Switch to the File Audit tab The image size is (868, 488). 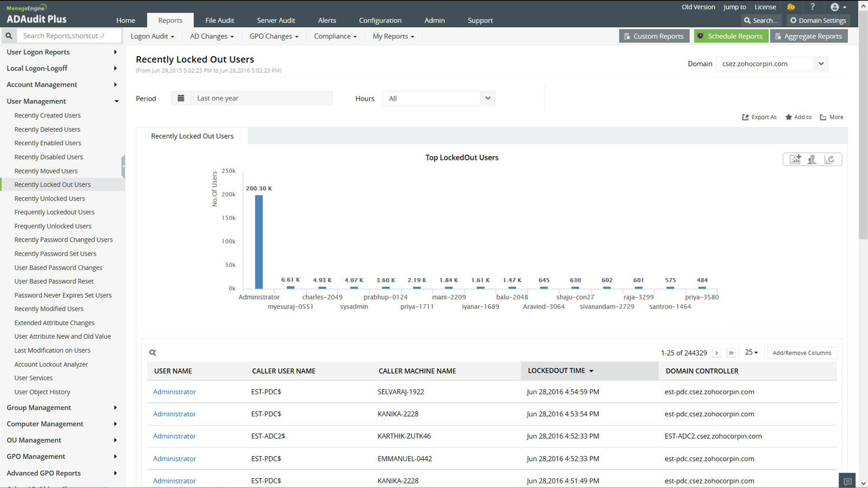[x=219, y=20]
